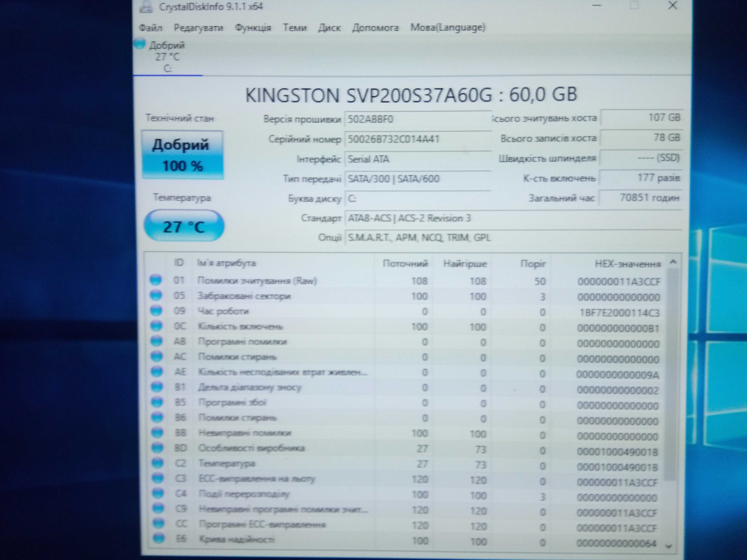Minimize the CrystalDiskInfo window
The height and width of the screenshot is (560, 747).
coord(597,5)
